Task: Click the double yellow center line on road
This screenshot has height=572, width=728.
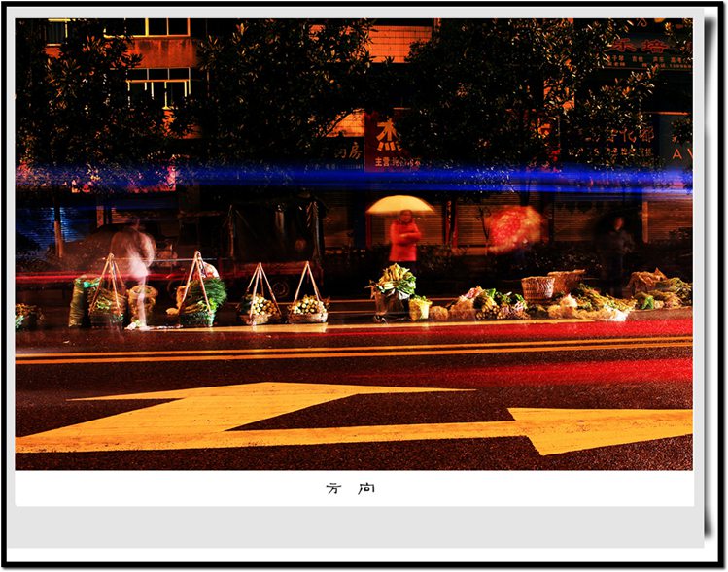Action: point(350,349)
